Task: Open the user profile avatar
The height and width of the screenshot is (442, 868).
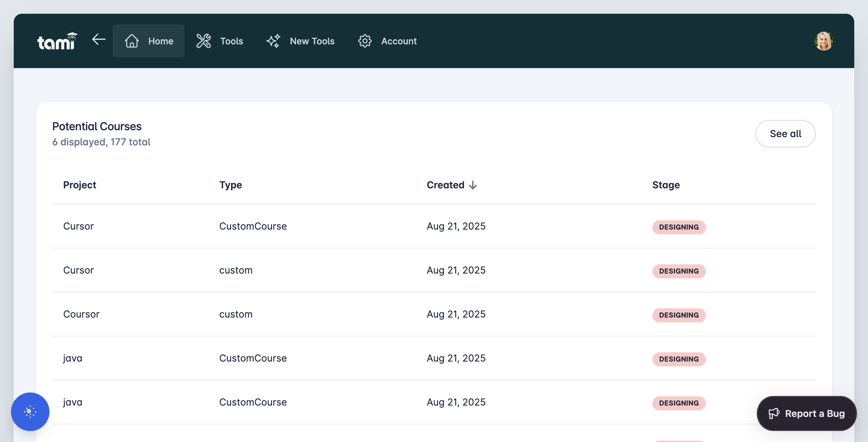Action: coord(823,41)
